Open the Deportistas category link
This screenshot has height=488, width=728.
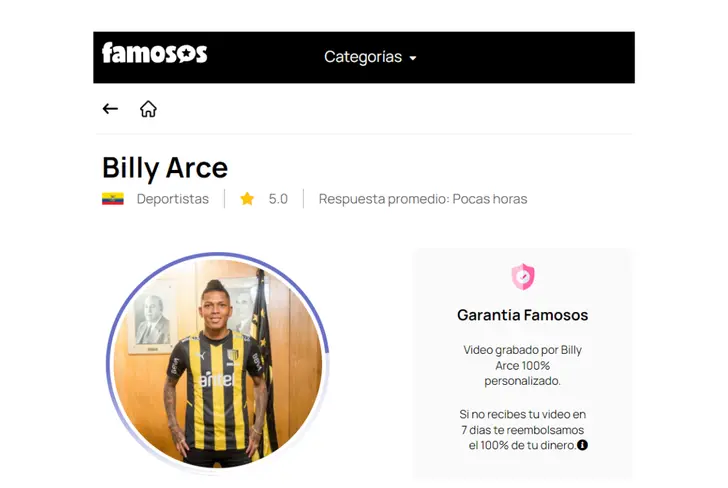(173, 199)
